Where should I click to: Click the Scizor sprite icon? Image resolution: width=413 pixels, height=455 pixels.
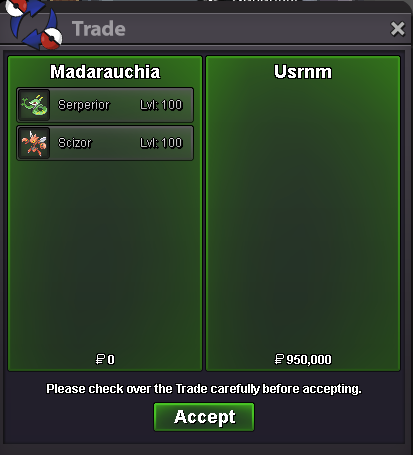click(x=34, y=143)
